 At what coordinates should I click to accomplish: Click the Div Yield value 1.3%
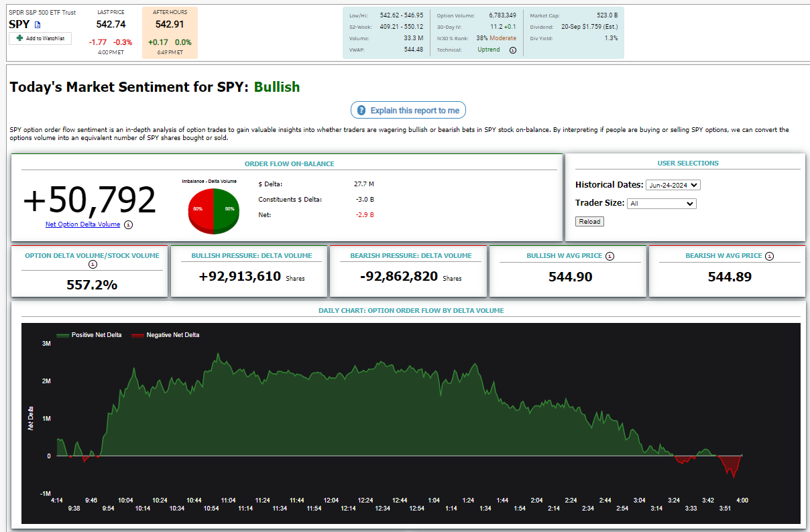pos(611,38)
